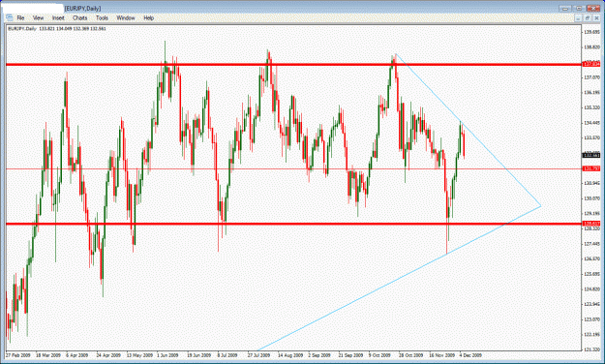Click the 136.195 price axis label
The image size is (605, 364).
[x=592, y=93]
